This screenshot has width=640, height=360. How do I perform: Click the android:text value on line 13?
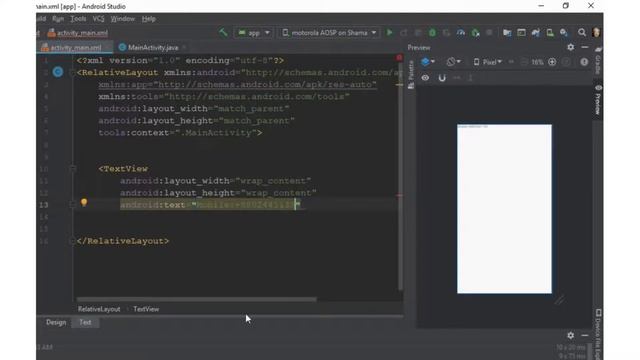[x=245, y=204]
